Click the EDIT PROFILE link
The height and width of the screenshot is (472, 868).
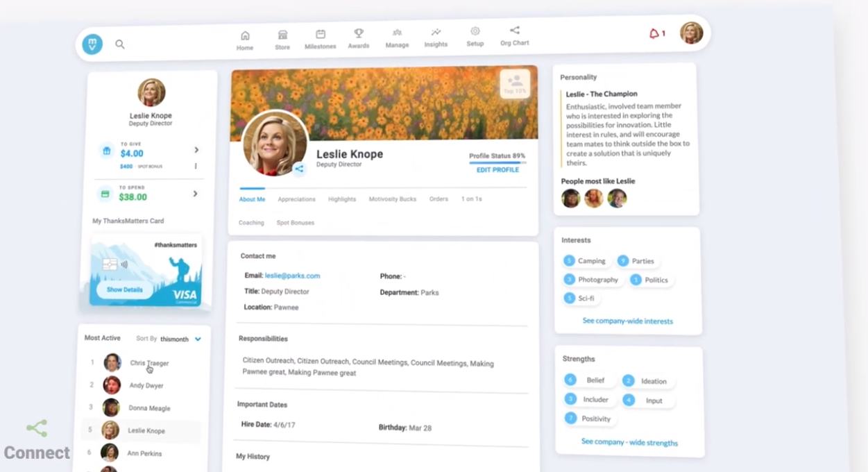[496, 169]
